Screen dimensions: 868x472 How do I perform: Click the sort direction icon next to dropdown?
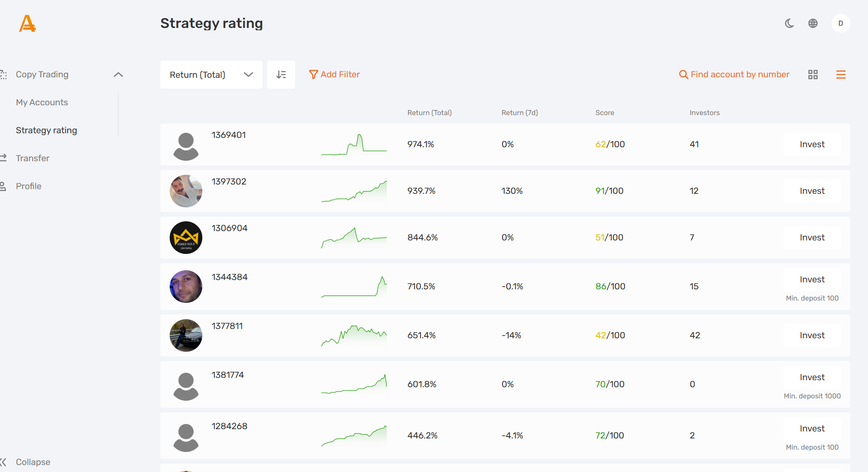coord(281,74)
